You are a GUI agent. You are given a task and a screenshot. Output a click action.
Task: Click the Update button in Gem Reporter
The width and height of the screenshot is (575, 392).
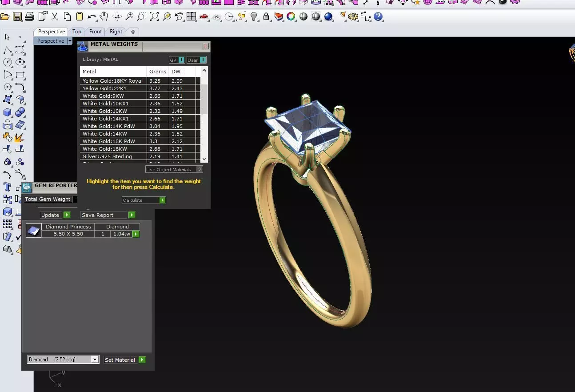point(56,215)
